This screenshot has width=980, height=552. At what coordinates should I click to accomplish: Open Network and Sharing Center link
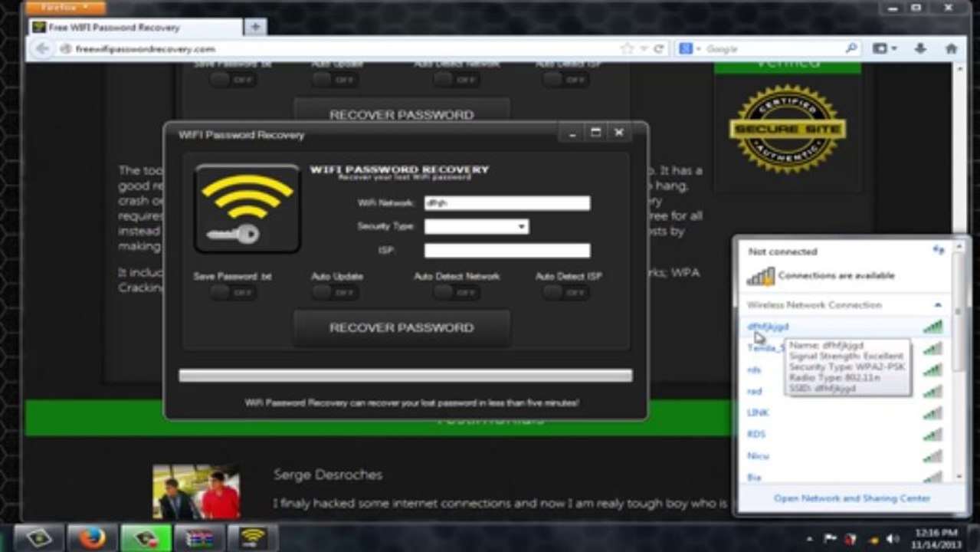tap(851, 498)
